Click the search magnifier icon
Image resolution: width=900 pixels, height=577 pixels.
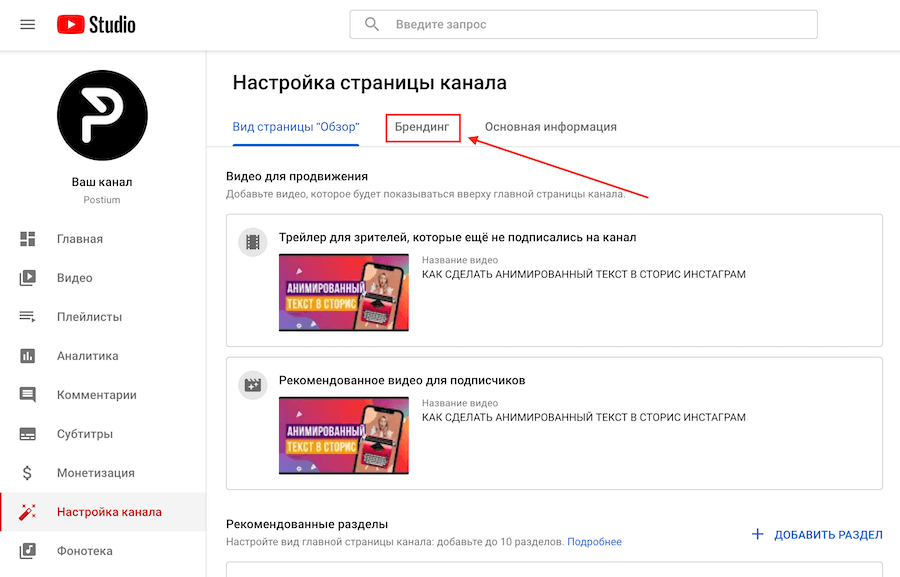(372, 24)
